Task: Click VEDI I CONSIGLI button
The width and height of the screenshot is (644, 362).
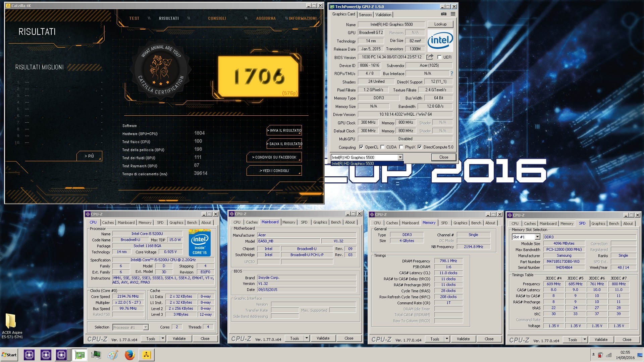Action: [274, 171]
